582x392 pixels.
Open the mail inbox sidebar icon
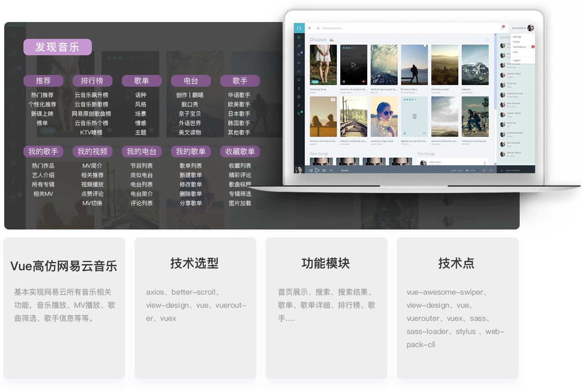click(299, 54)
